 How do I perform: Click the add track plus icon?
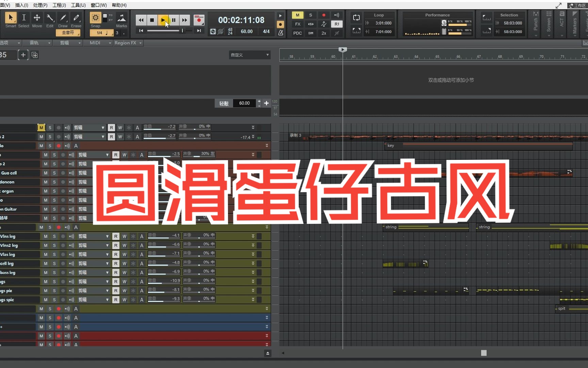[x=23, y=55]
